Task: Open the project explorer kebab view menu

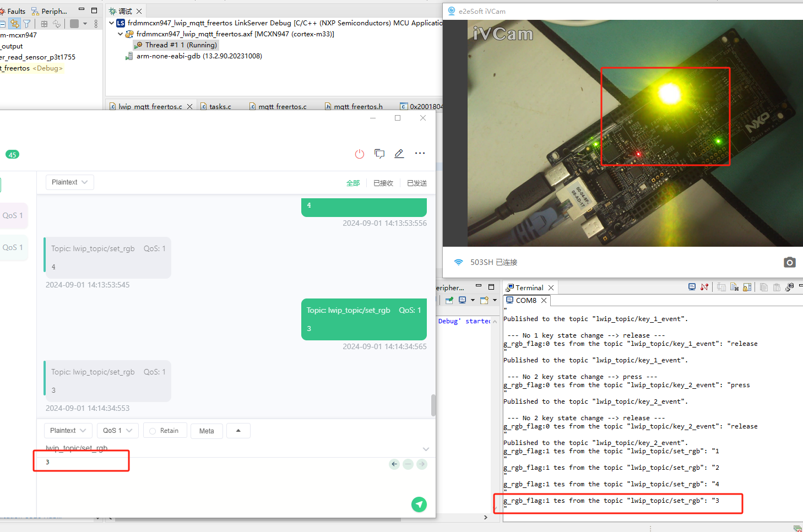Action: click(96, 24)
